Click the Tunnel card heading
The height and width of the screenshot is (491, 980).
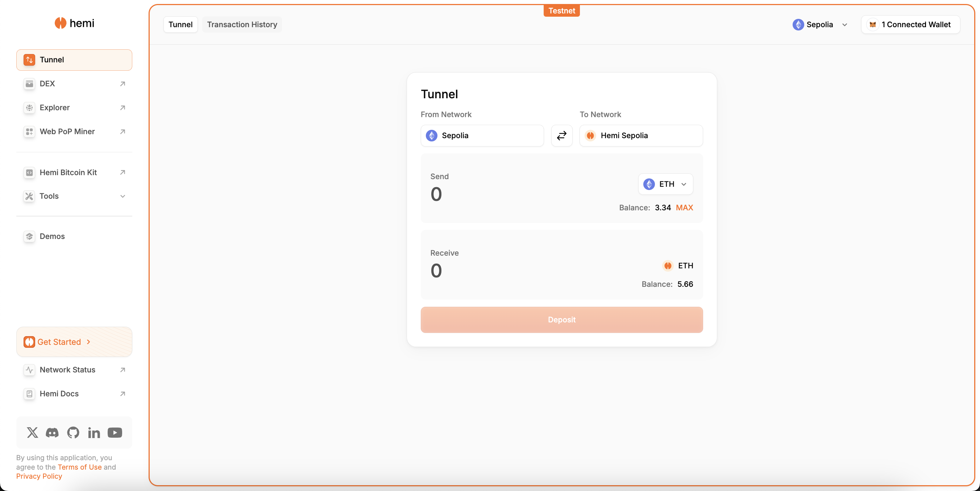(439, 94)
